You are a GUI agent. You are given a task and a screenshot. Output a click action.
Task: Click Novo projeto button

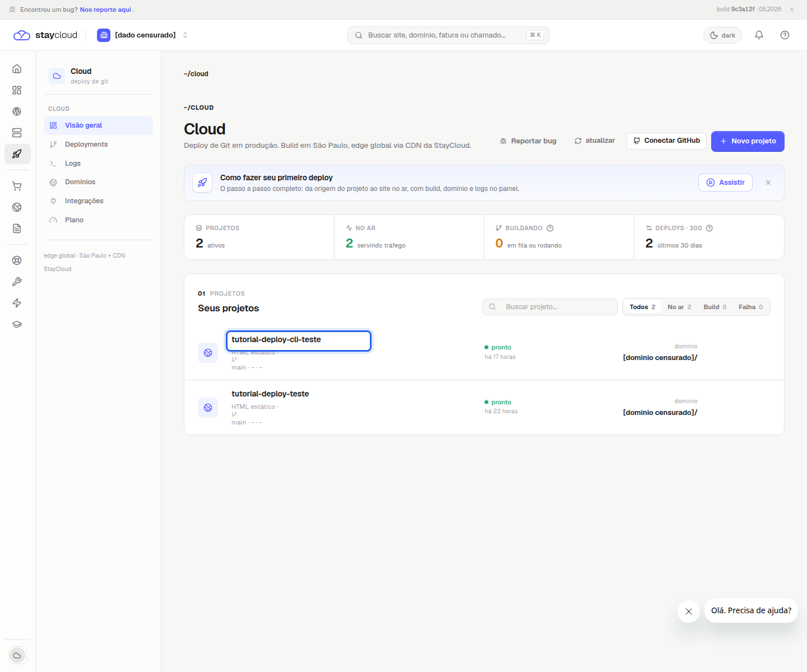point(748,141)
